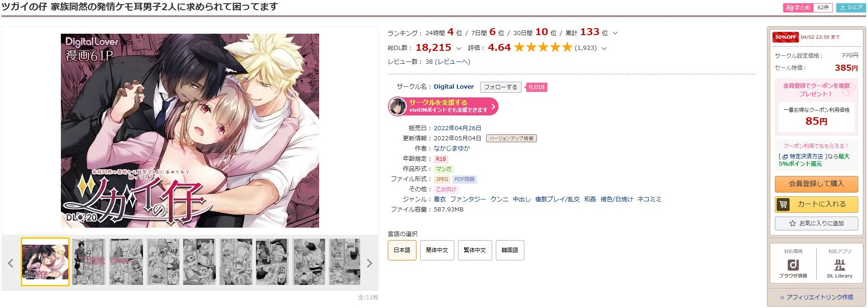The height and width of the screenshot is (308, 868).
Task: Select 日本語 as the language
Action: (402, 250)
